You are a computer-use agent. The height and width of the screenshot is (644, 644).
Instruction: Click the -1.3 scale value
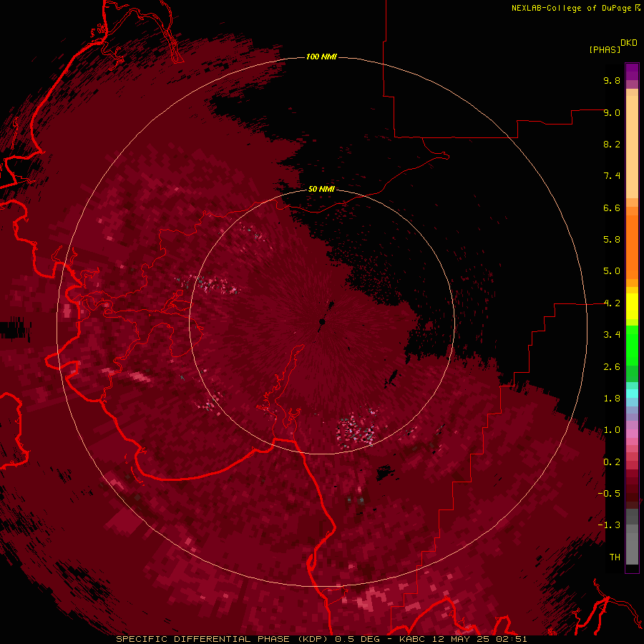[609, 525]
